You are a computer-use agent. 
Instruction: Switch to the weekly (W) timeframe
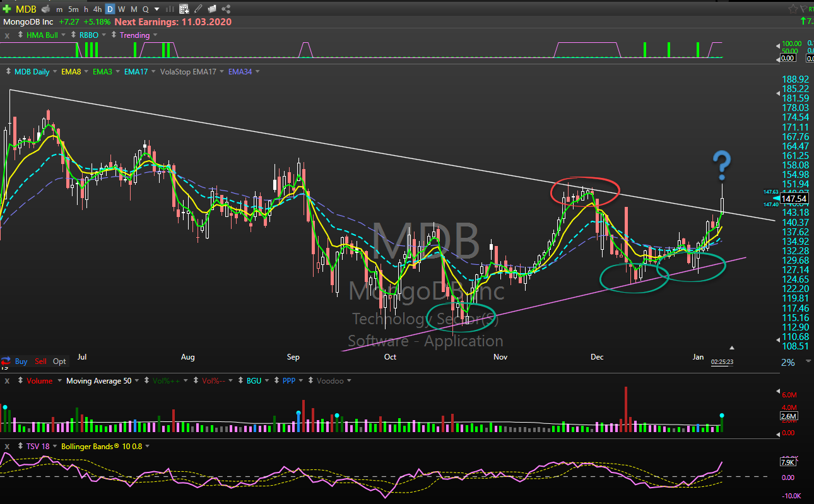pyautogui.click(x=122, y=9)
